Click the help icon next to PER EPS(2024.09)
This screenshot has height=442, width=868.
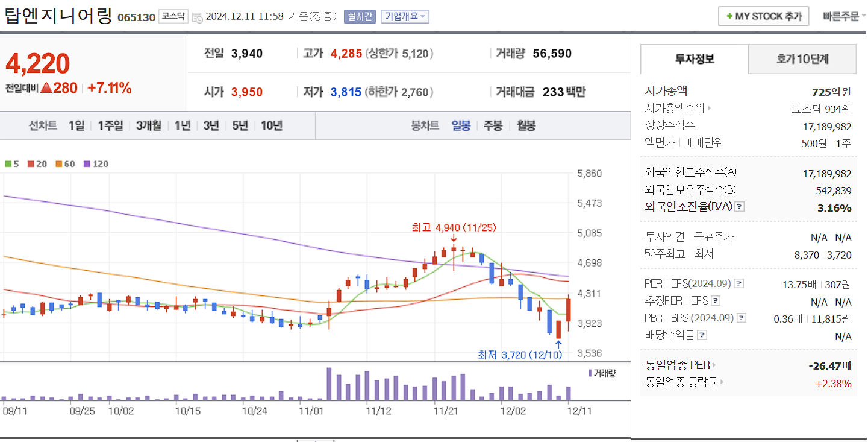[739, 283]
